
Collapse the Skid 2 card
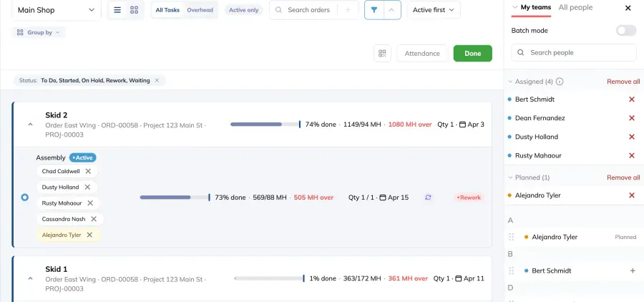tap(30, 125)
